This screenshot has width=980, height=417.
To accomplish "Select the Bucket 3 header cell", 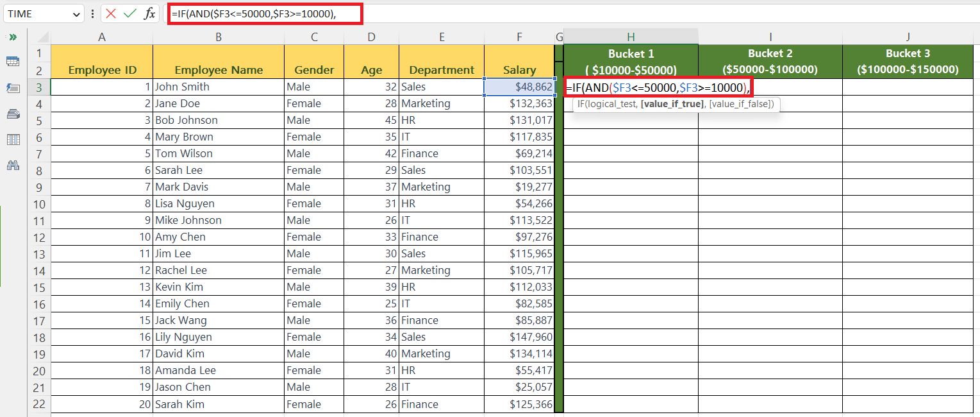I will coord(908,60).
